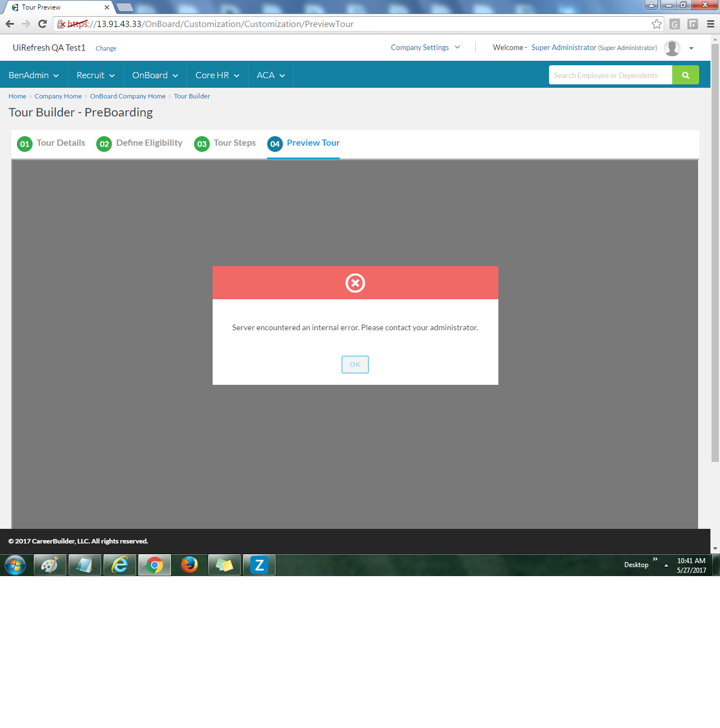
Task: Click the Tour Builder breadcrumb link
Action: [192, 96]
